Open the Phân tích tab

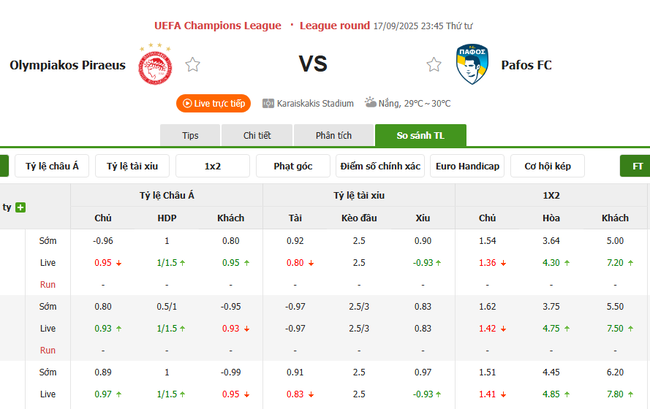(333, 135)
